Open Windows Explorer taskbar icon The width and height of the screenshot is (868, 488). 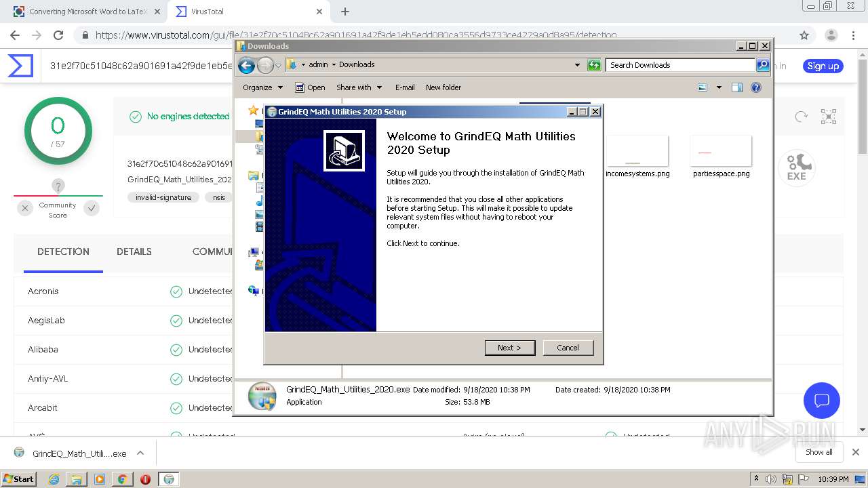pyautogui.click(x=77, y=479)
